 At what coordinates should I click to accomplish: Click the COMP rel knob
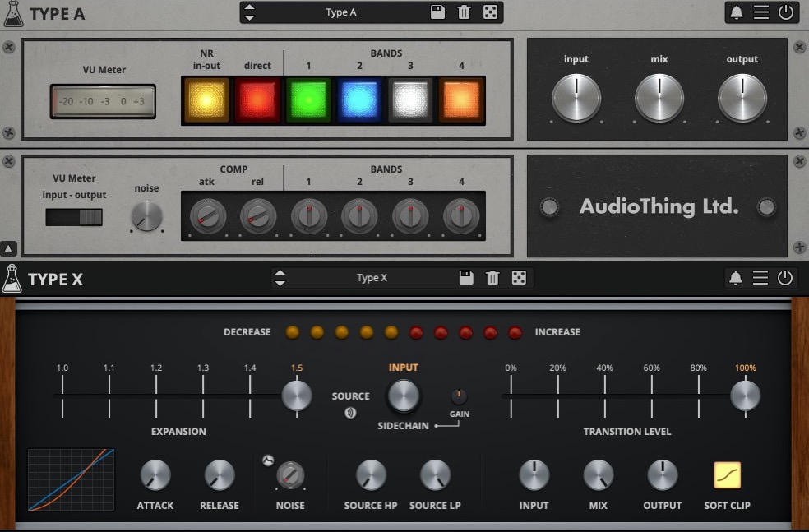coord(258,216)
